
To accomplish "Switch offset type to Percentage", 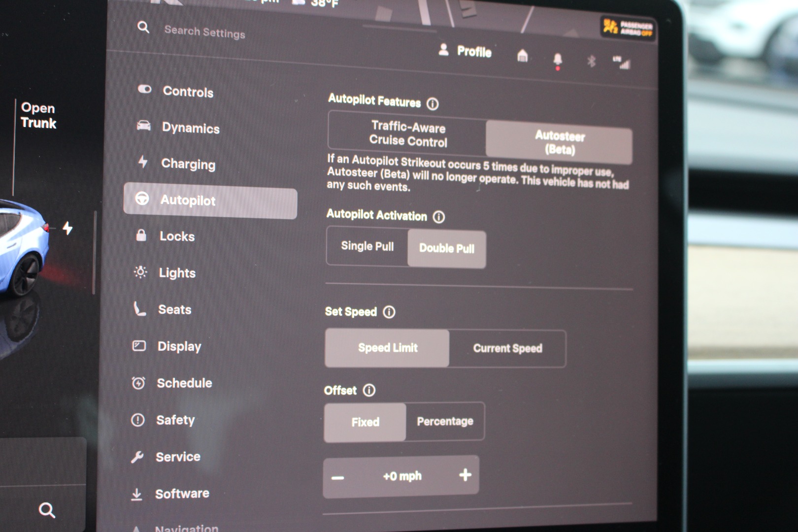I will (x=445, y=422).
